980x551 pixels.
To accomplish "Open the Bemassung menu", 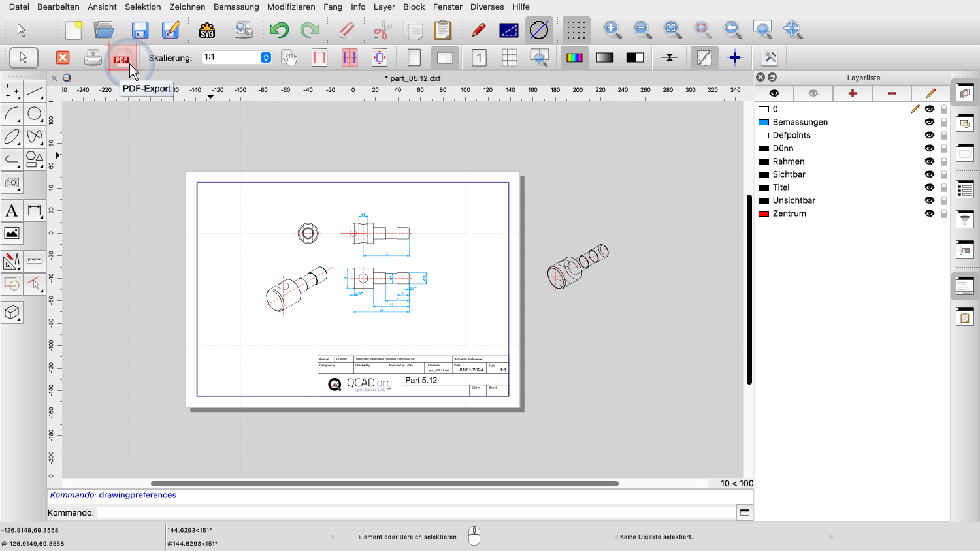I will click(x=236, y=7).
